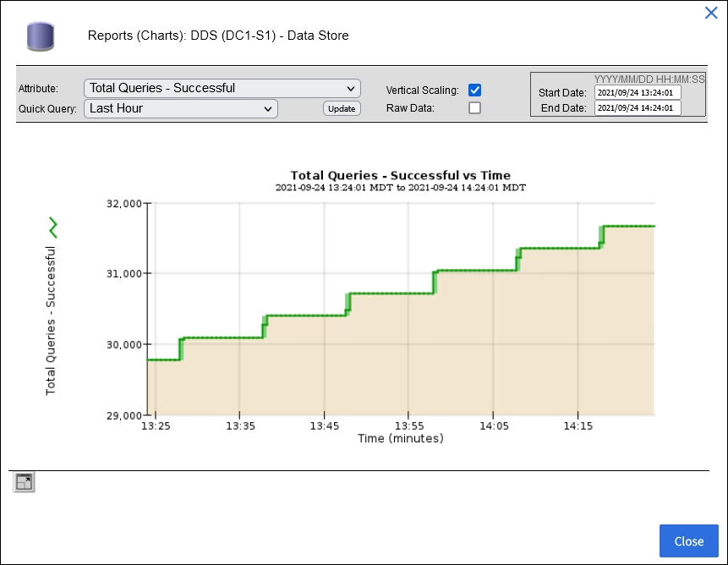Expand the Quick Query Last Hour dropdown

181,108
